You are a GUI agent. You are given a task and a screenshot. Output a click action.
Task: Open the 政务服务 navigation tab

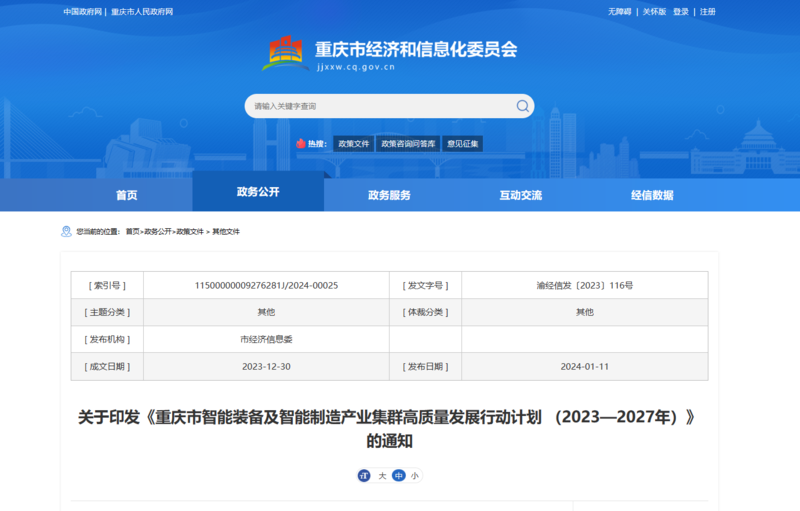[389, 195]
